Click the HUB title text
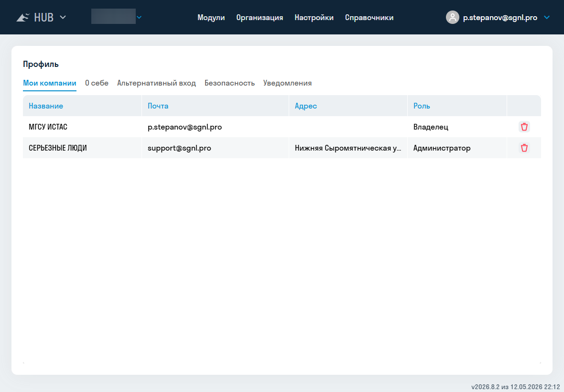 coord(44,17)
